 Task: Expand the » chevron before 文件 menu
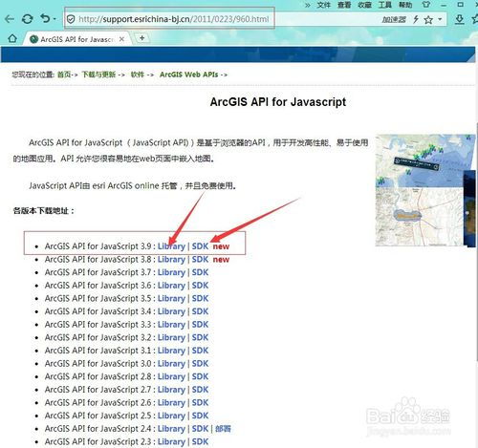tap(308, 5)
